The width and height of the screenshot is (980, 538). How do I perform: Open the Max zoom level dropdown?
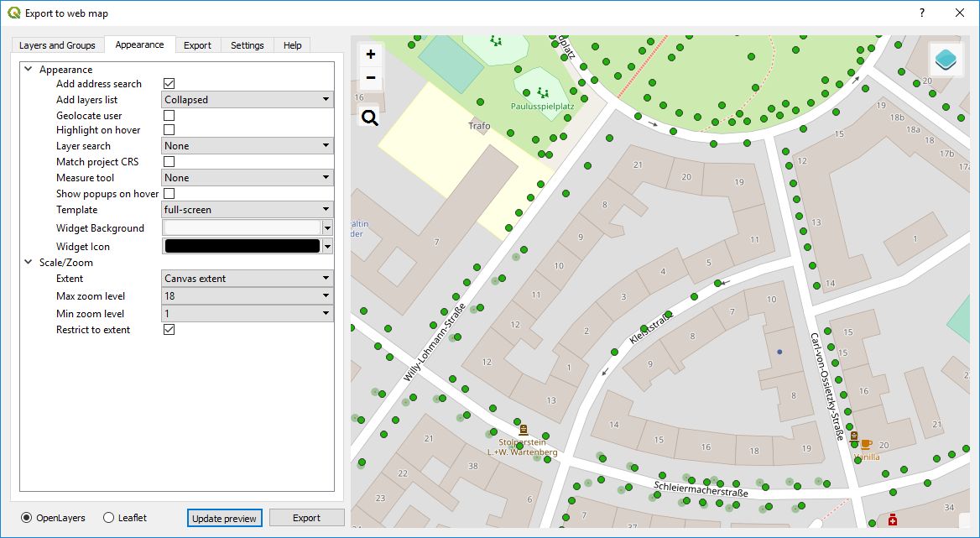[247, 296]
